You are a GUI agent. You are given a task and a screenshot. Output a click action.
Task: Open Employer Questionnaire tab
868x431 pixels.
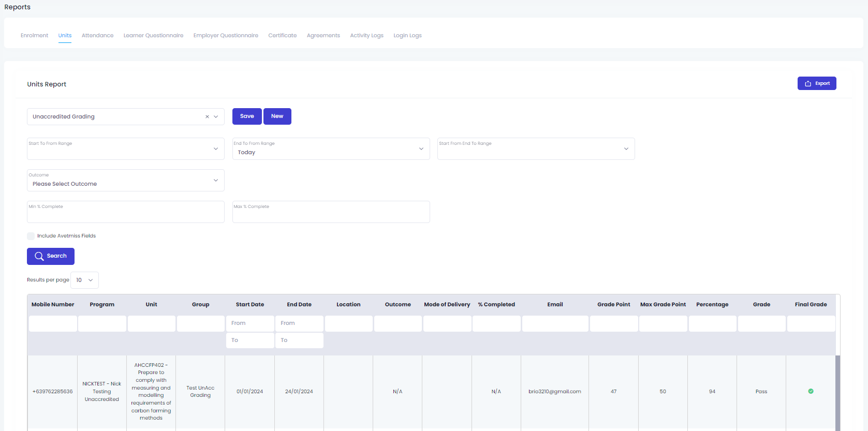(226, 36)
